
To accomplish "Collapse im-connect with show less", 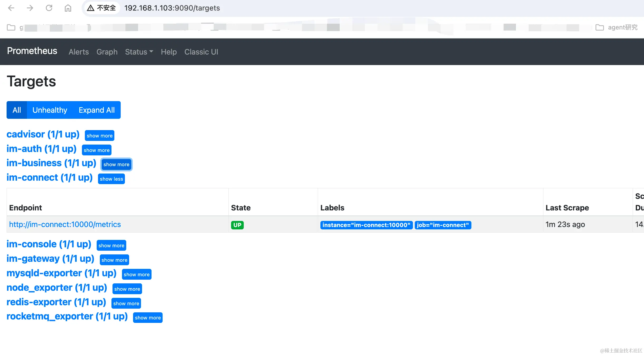I will (111, 179).
